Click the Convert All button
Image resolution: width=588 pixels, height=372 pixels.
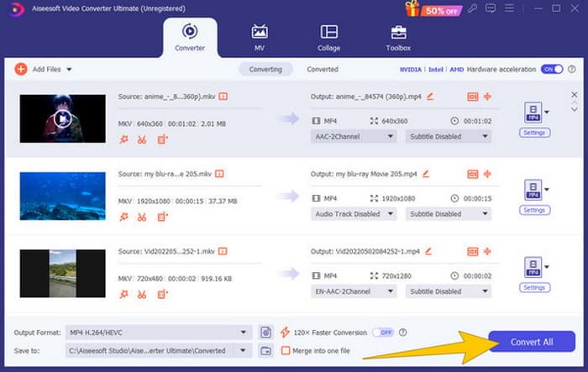click(x=531, y=342)
